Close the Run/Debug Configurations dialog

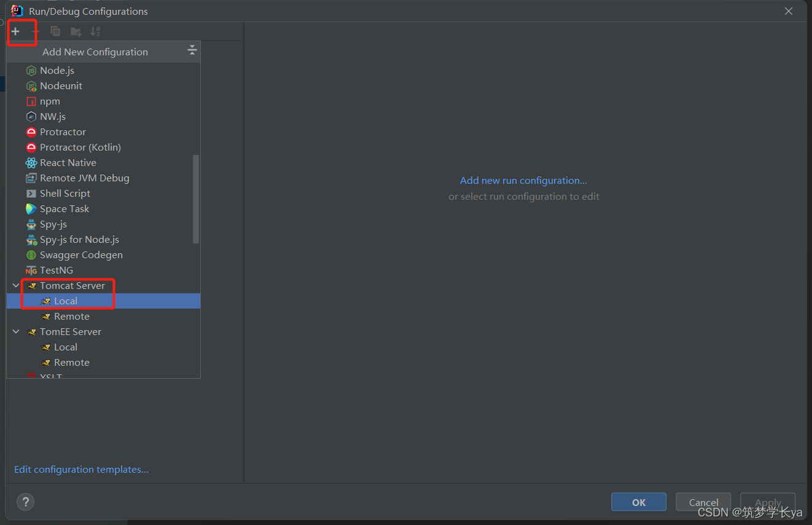(789, 11)
